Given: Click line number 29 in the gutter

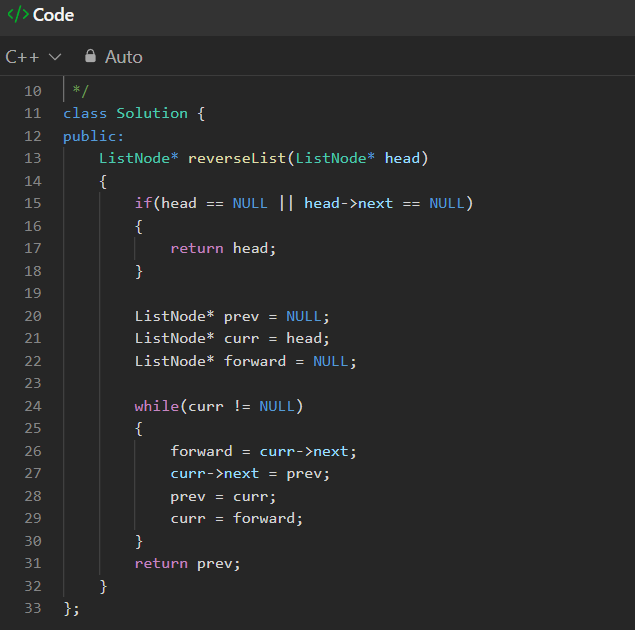Looking at the screenshot, I should point(33,518).
